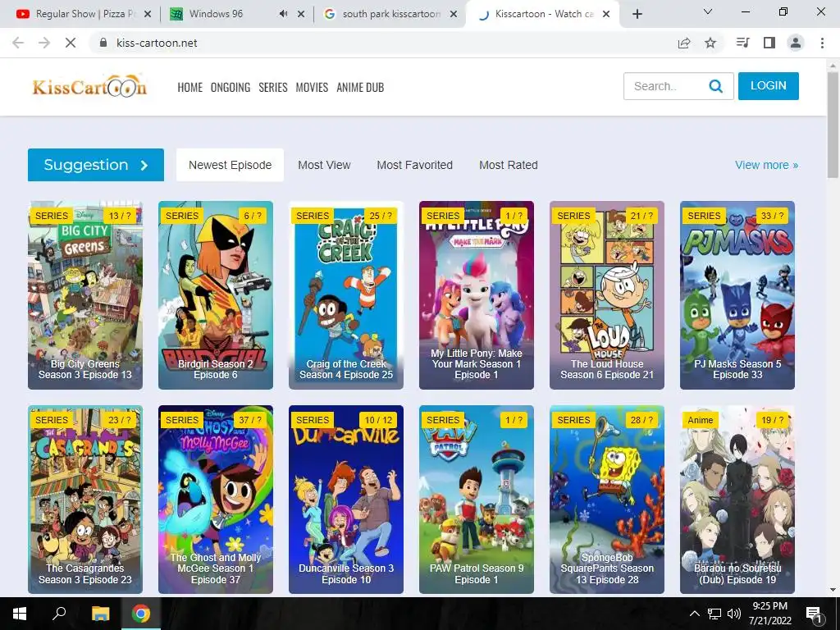
Task: Close the Kisscartoon tab
Action: tap(606, 14)
